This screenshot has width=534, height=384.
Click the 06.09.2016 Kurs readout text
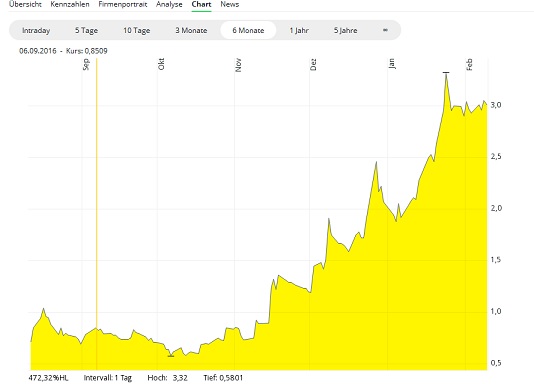click(x=63, y=51)
